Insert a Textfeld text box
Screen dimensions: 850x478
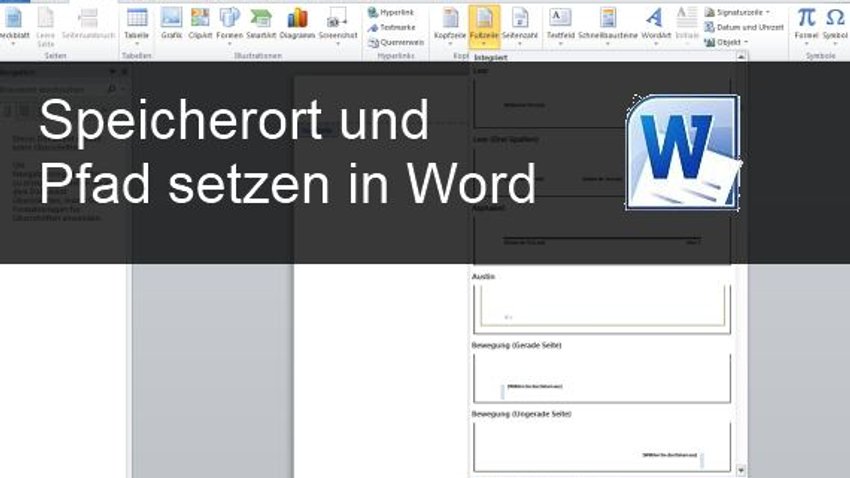560,26
